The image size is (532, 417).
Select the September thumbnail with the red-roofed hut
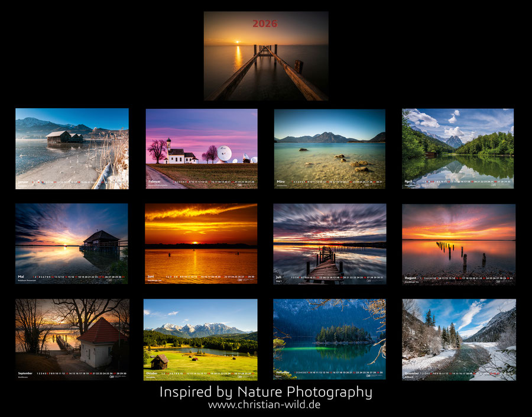(72, 340)
